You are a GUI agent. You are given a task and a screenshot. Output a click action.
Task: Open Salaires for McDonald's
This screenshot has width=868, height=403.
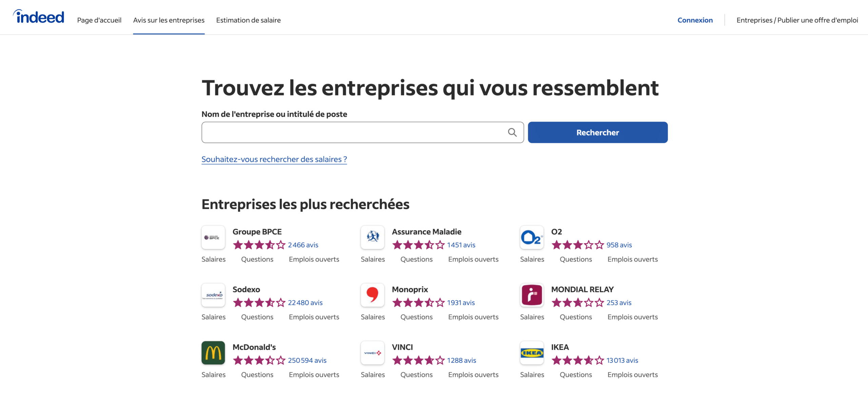click(x=214, y=375)
